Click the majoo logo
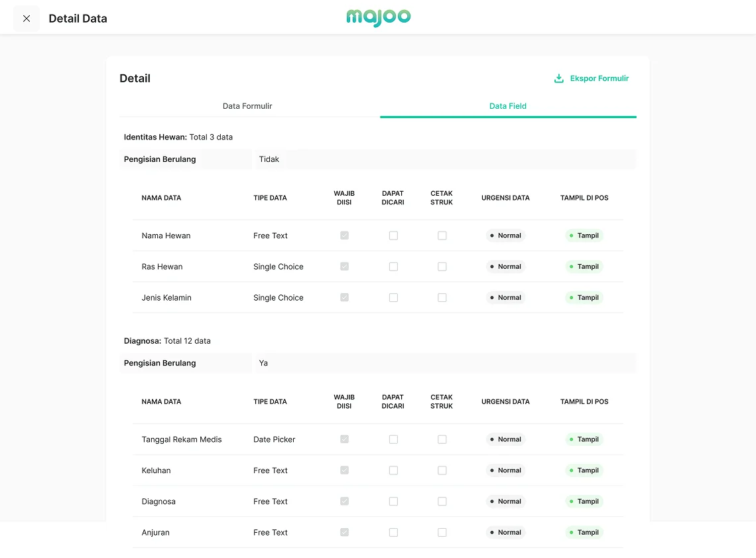756x558 pixels. (378, 18)
